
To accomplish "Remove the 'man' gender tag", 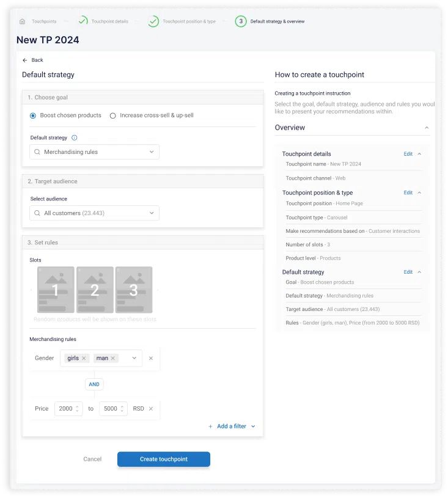I will (x=113, y=358).
